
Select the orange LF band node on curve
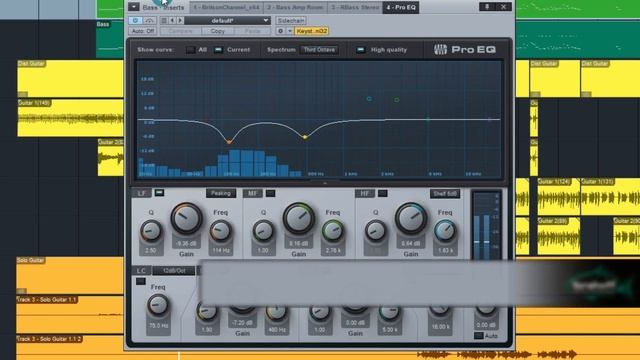(x=229, y=142)
